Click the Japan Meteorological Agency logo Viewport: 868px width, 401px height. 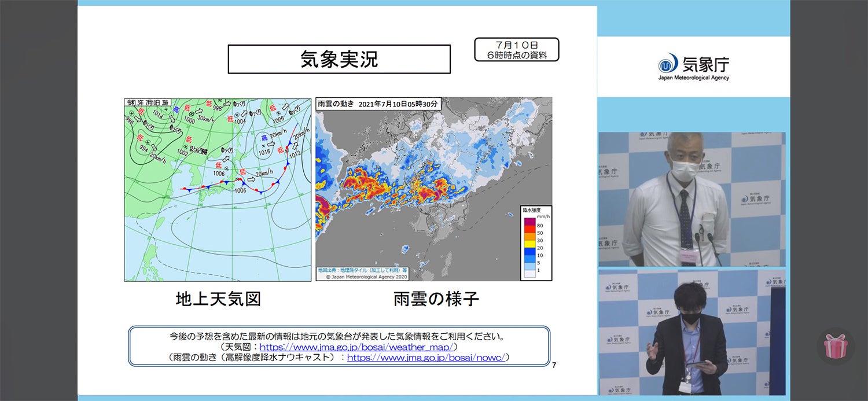693,67
